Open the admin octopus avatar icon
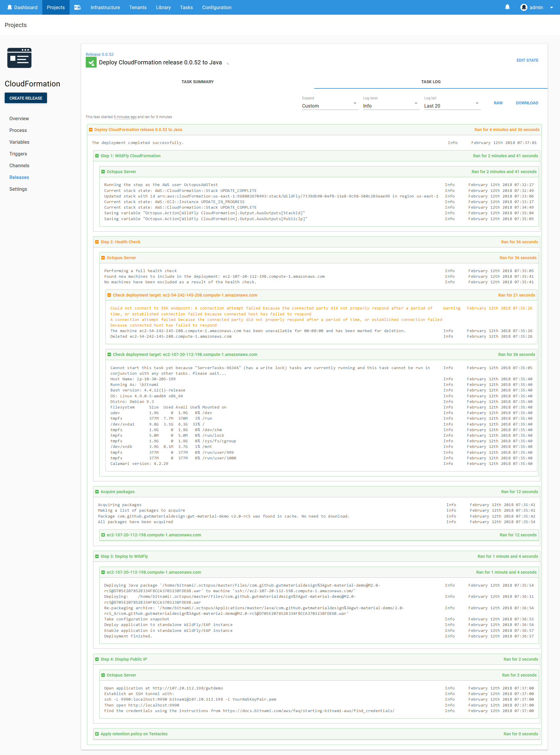This screenshot has height=755, width=560. point(524,7)
